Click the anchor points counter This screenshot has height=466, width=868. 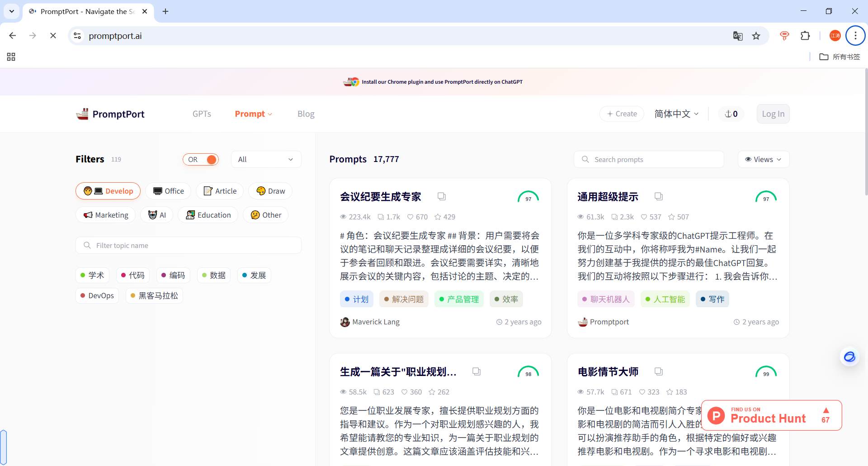731,114
